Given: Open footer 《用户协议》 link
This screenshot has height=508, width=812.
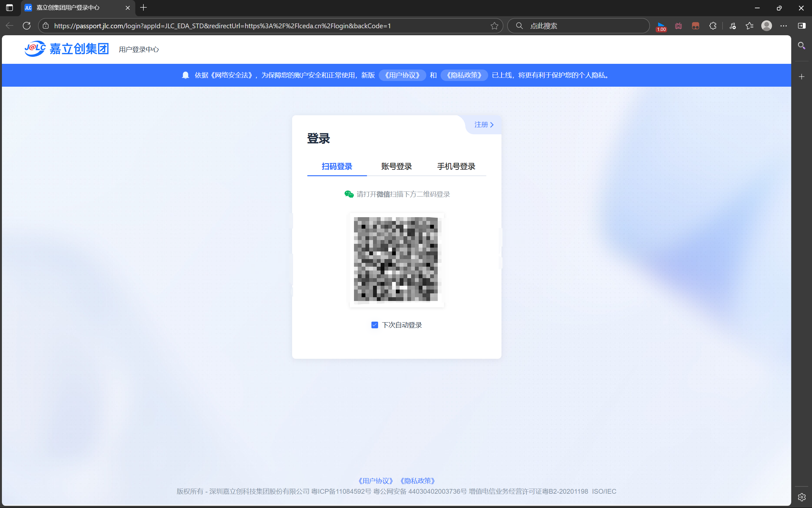Looking at the screenshot, I should pos(376,481).
